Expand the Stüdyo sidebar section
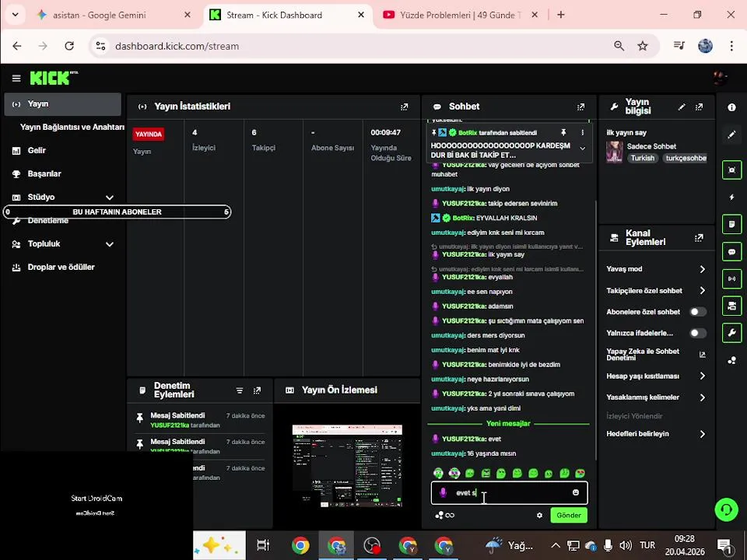747x560 pixels. [110, 198]
